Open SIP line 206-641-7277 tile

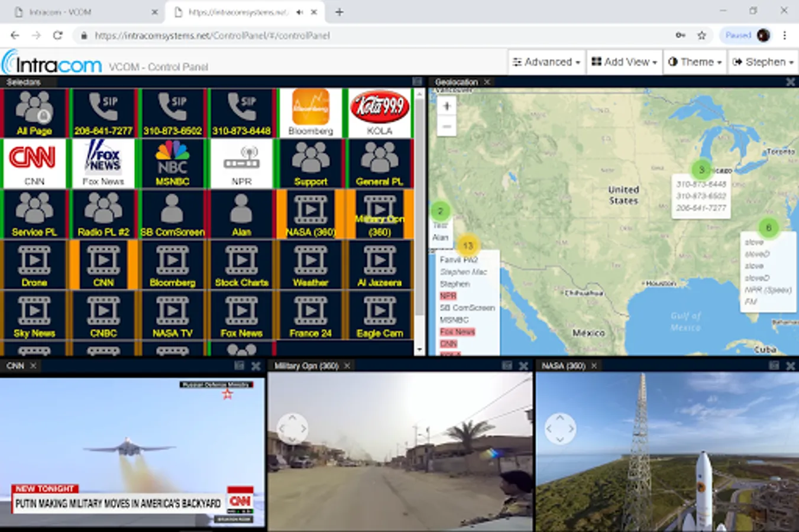point(103,113)
